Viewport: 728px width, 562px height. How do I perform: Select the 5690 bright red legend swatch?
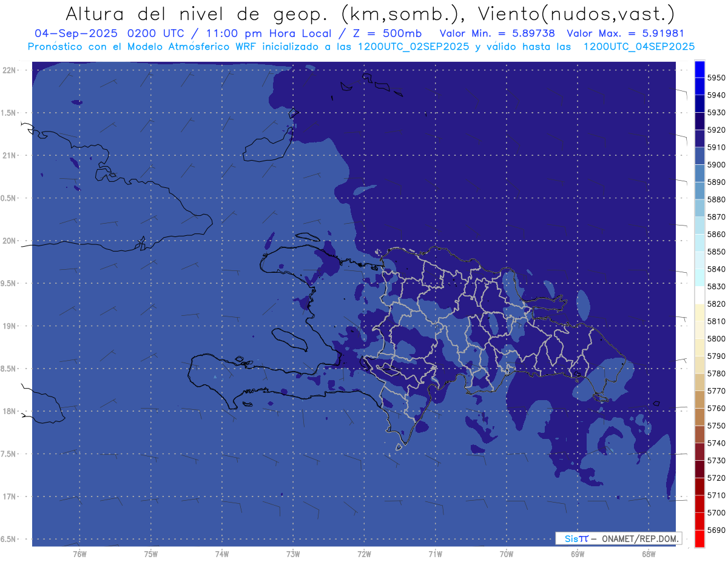[x=699, y=538]
